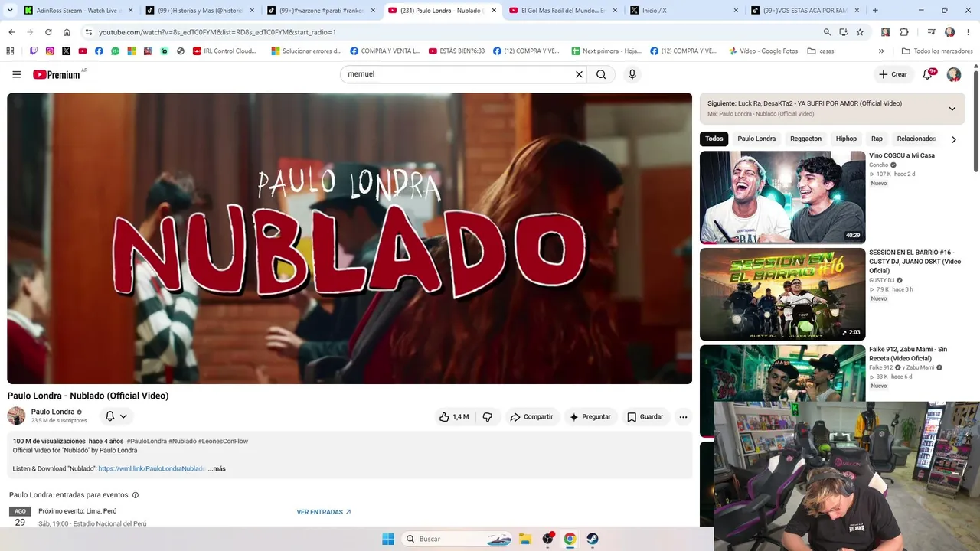Open File Explorer from the taskbar
Image resolution: width=980 pixels, height=551 pixels.
tap(525, 539)
